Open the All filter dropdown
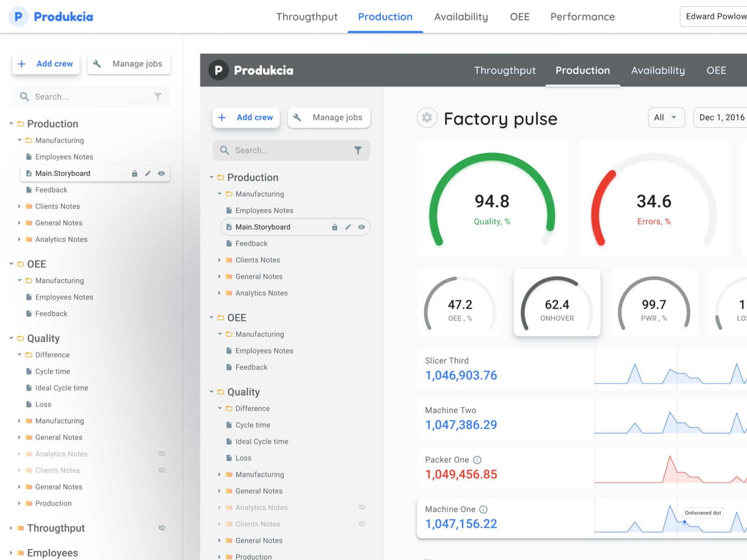 click(x=666, y=118)
